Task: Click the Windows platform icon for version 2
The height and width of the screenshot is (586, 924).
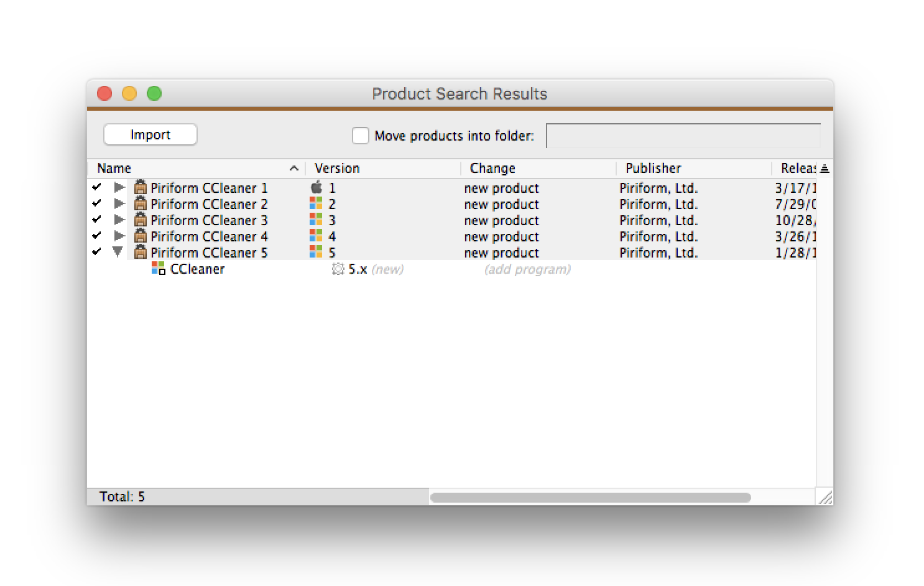Action: (x=316, y=203)
